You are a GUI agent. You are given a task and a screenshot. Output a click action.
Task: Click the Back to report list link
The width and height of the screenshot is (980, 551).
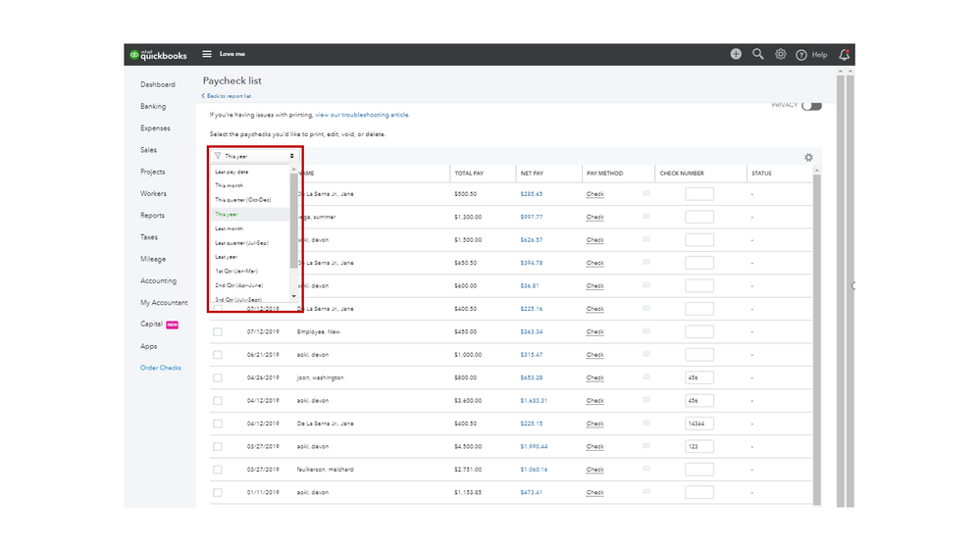point(228,96)
